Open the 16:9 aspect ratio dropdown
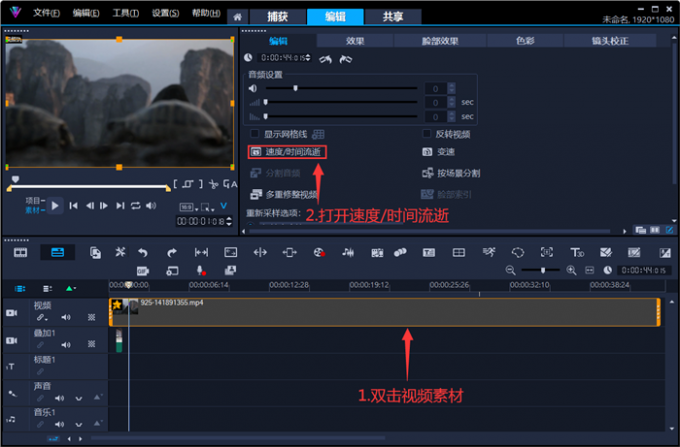The image size is (680, 447). (x=189, y=207)
